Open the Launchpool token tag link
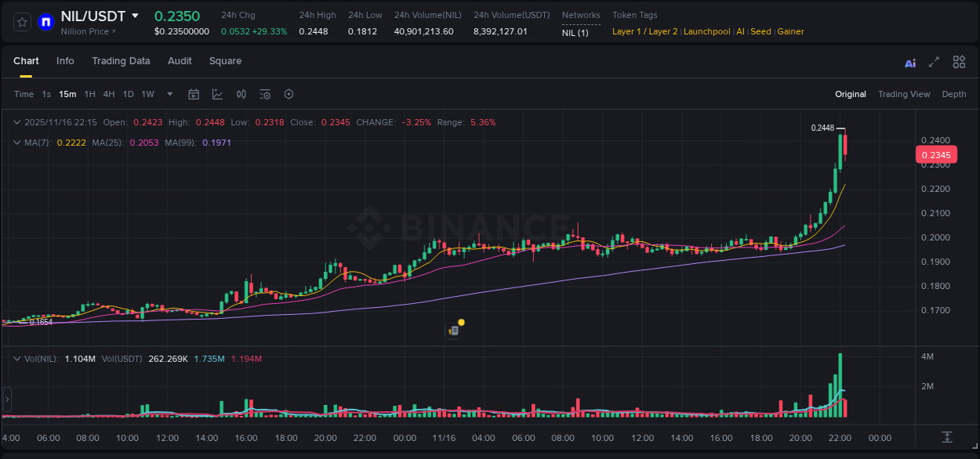This screenshot has width=980, height=459. (x=706, y=31)
